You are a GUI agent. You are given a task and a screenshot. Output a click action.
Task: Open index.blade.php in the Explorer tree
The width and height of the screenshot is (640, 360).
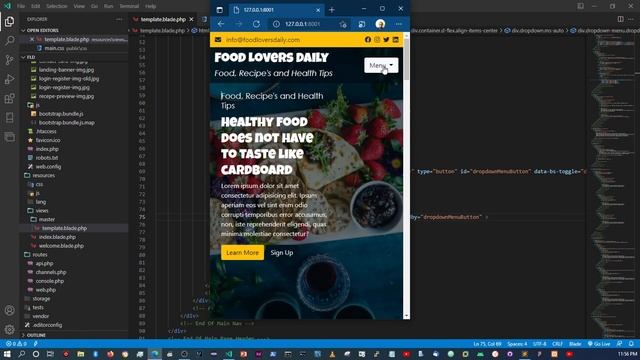coord(57,237)
